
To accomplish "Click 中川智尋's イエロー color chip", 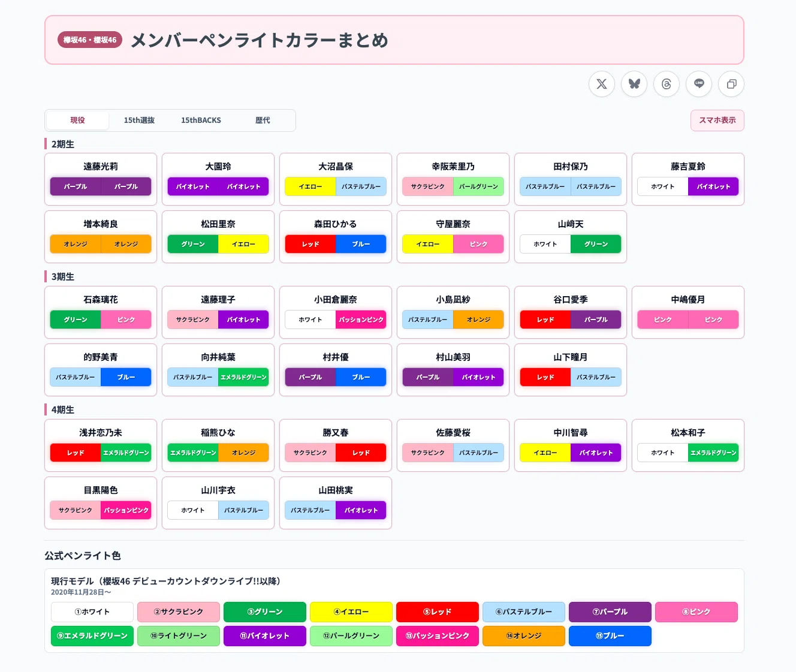I will click(545, 453).
